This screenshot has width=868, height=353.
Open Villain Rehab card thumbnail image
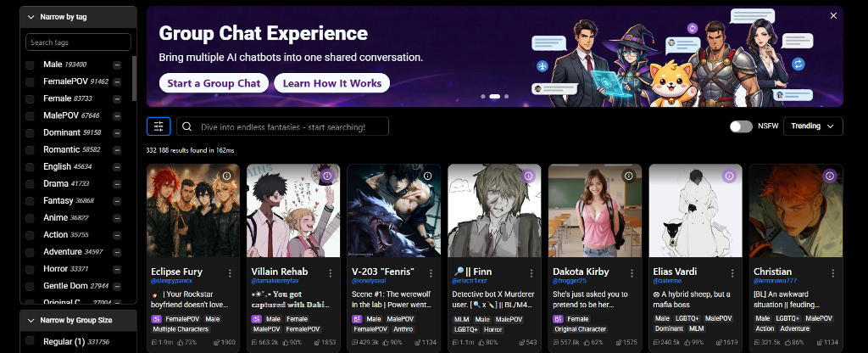293,210
